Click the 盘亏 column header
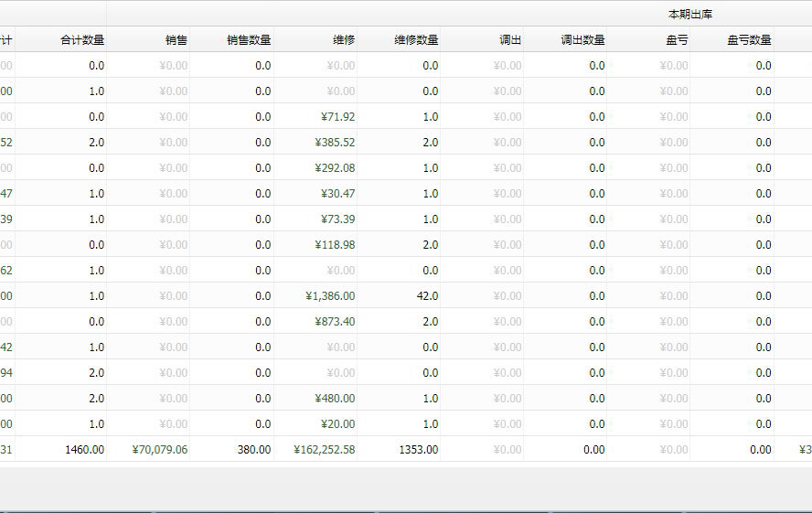This screenshot has width=812, height=513. 678,40
